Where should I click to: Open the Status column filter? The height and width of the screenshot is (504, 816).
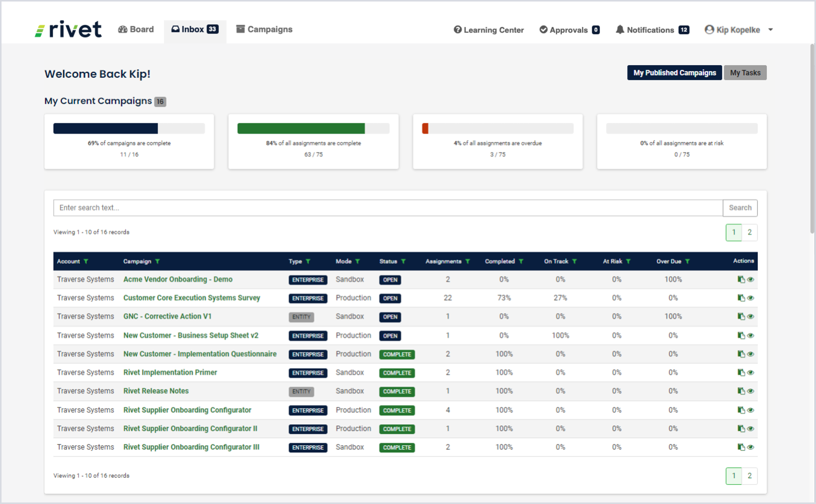(x=404, y=262)
